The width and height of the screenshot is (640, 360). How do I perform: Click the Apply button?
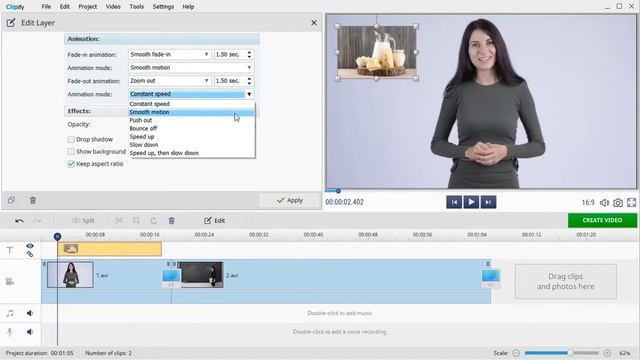click(290, 200)
